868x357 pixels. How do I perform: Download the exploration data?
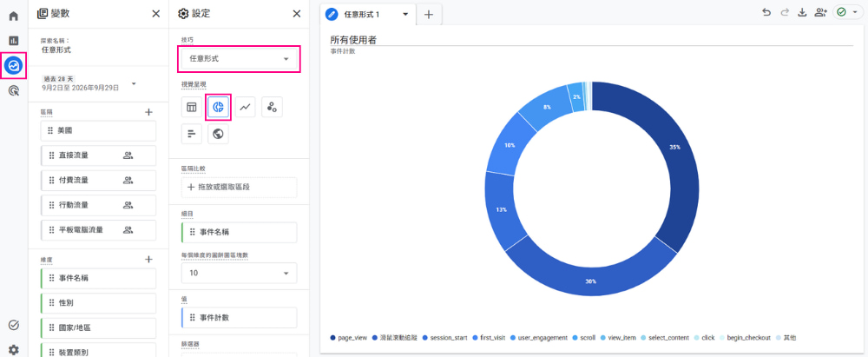tap(801, 13)
